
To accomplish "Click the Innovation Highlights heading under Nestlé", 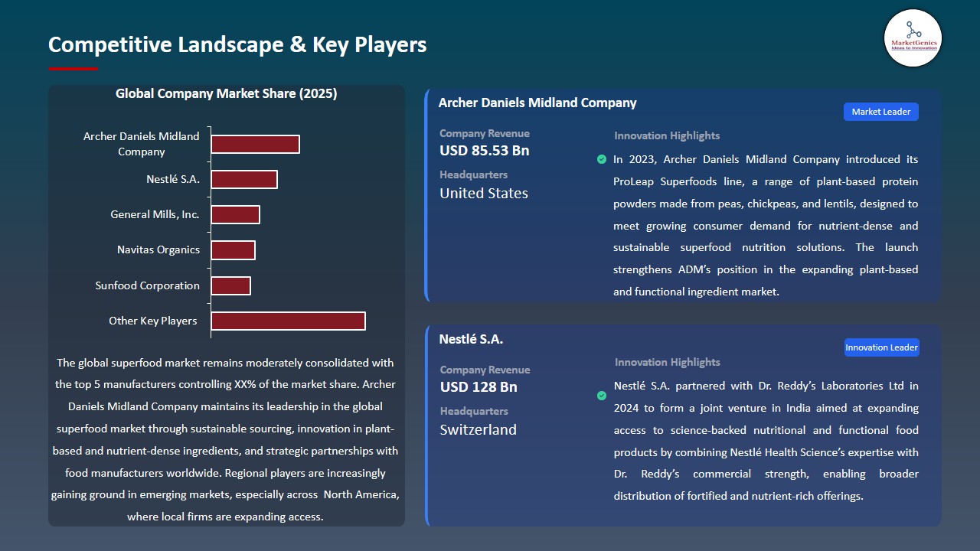I will [x=666, y=361].
